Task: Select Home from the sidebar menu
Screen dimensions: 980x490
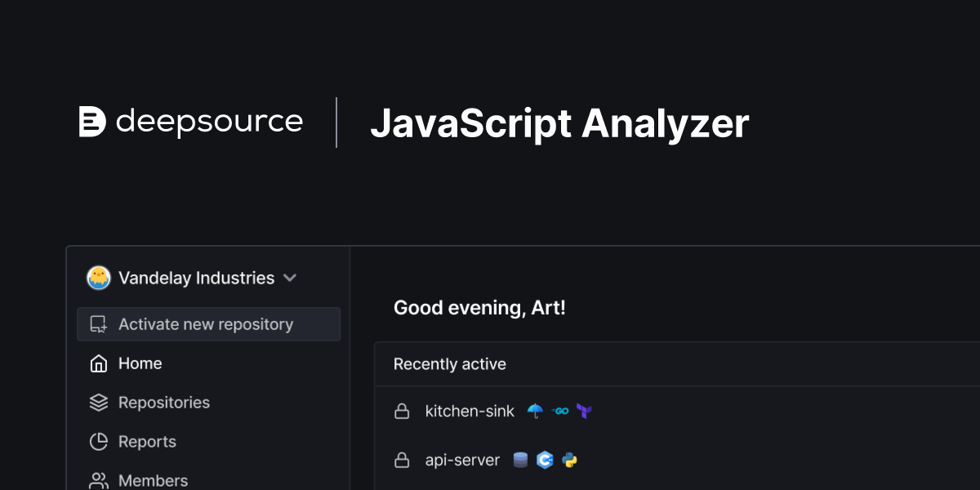Action: pos(140,363)
